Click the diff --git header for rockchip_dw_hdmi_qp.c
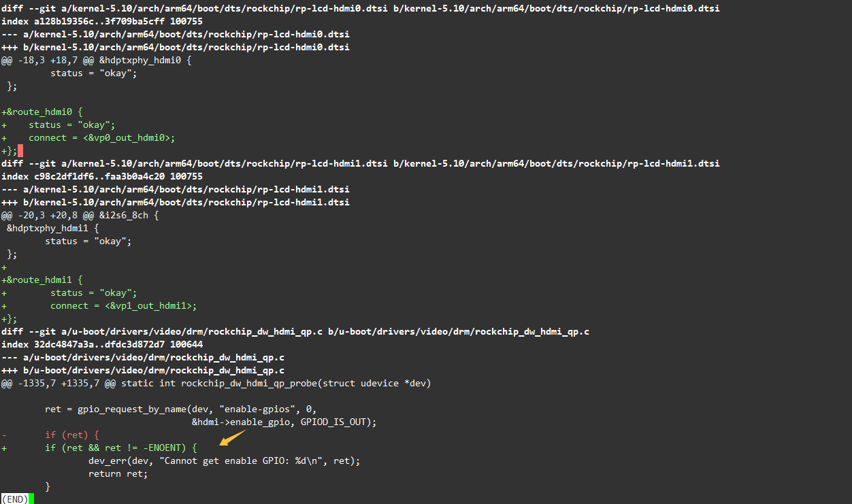The image size is (852, 504). click(x=295, y=331)
